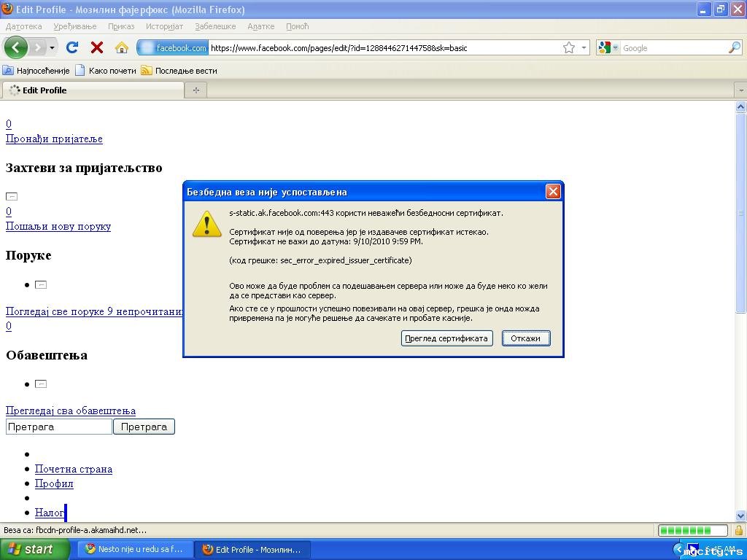The width and height of the screenshot is (747, 560).
Task: Click the Како почети bookmark
Action: (x=106, y=71)
